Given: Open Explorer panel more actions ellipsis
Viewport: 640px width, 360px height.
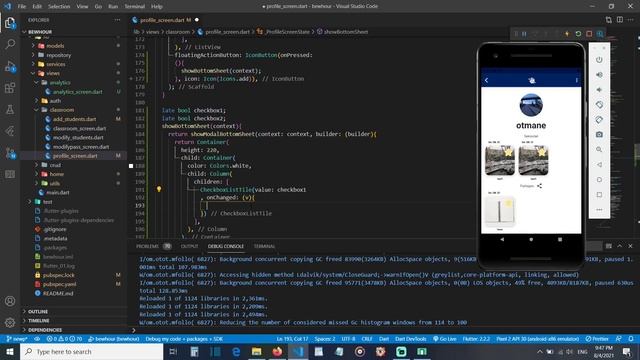Looking at the screenshot, I should pos(118,20).
